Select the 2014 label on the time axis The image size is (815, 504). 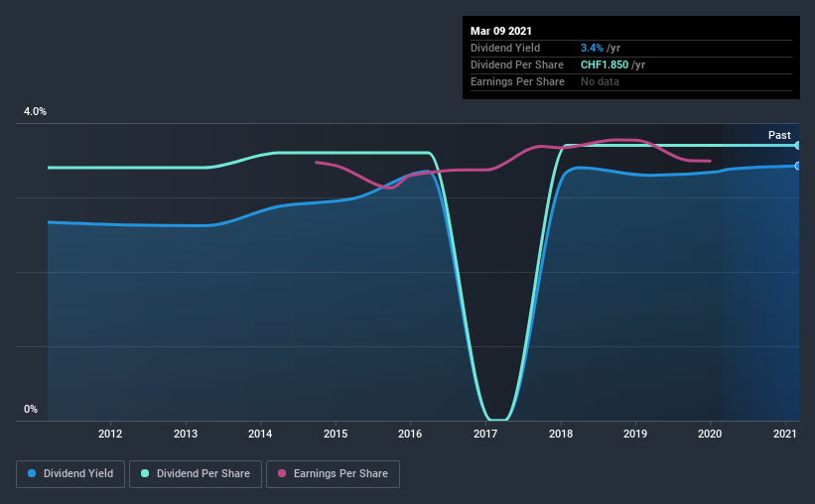click(x=260, y=434)
